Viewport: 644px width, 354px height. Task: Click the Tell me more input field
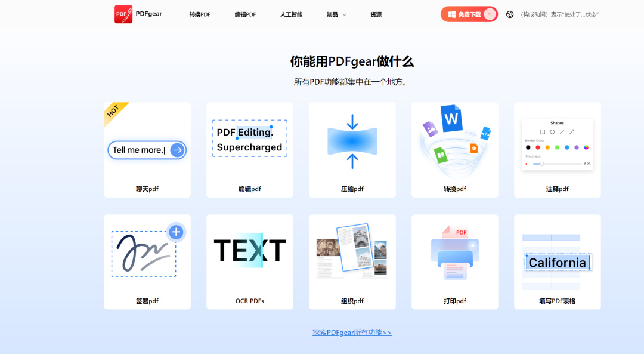[x=147, y=150]
